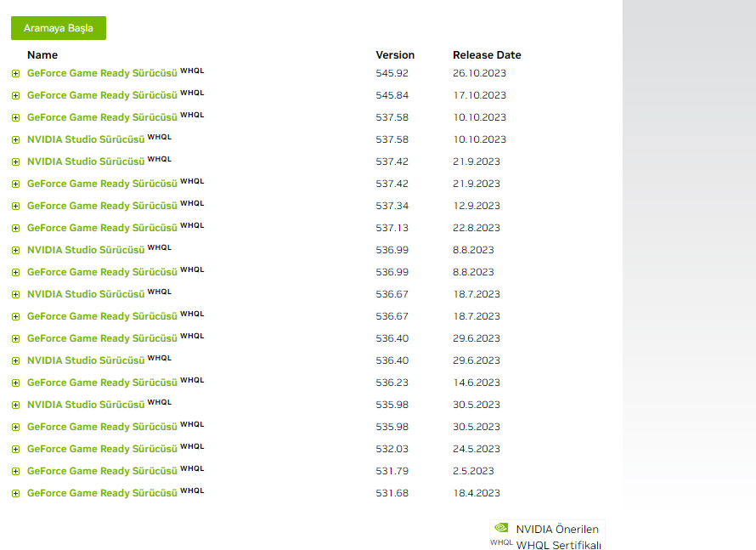Expand the NVIDIA Studio 536.99 driver row
This screenshot has width=756, height=550.
coord(16,251)
